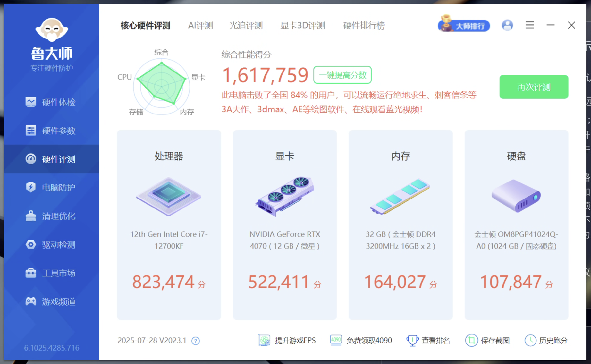Click the 查看排名 trophy icon

pos(412,340)
